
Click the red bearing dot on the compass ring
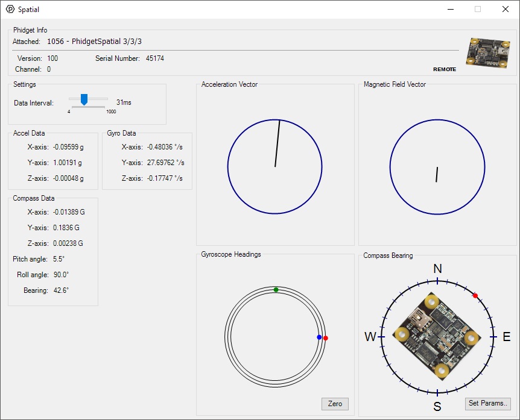[x=475, y=295]
